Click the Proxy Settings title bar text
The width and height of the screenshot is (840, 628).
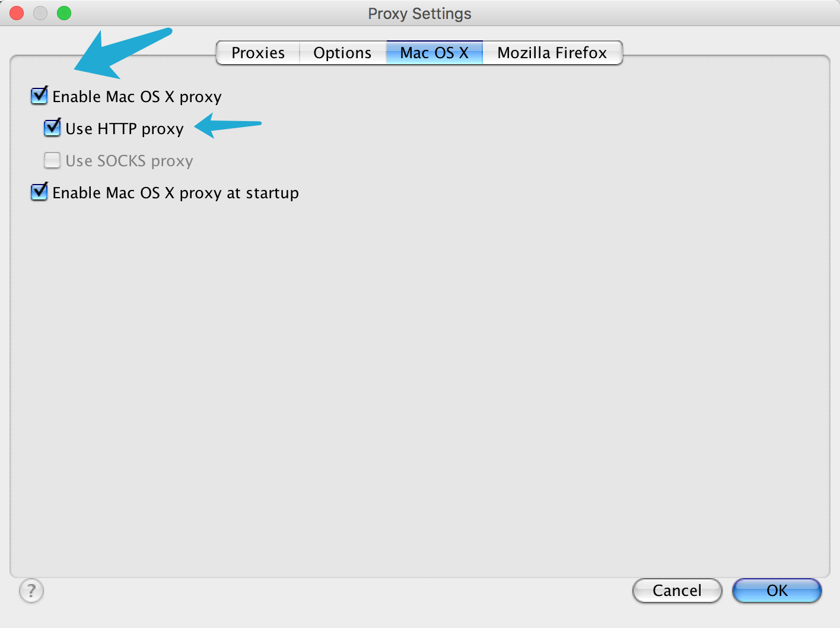pos(419,13)
